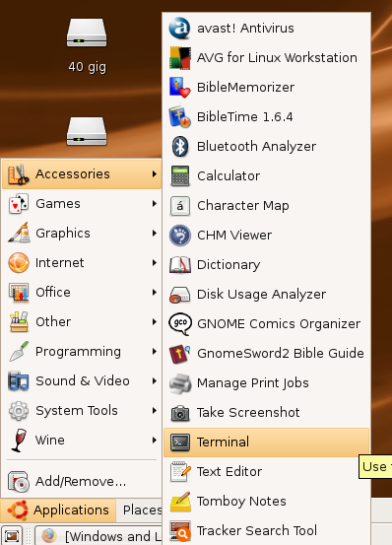Expand the Sound & Video submenu arrow
The width and height of the screenshot is (392, 545).
point(155,381)
